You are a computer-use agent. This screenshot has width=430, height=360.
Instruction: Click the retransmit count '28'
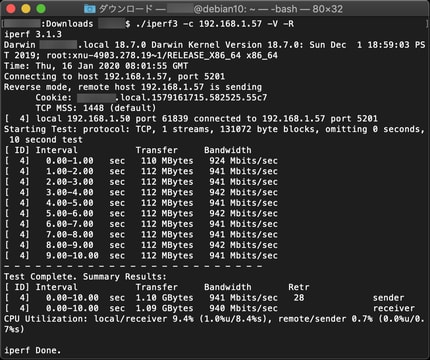pos(299,298)
